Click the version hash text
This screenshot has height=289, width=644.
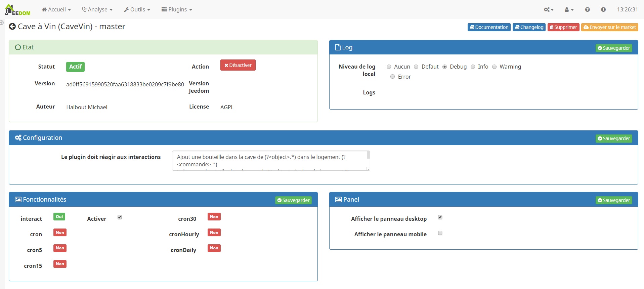(x=125, y=84)
